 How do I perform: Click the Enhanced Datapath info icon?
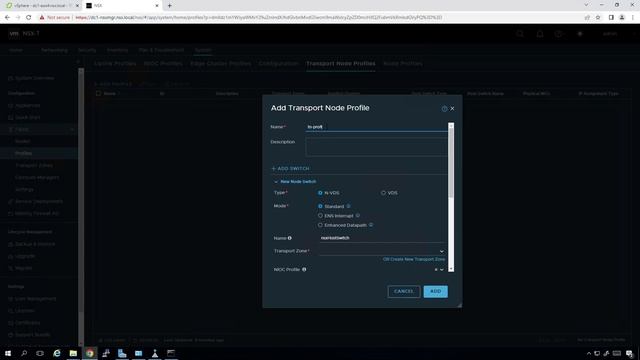(x=371, y=224)
